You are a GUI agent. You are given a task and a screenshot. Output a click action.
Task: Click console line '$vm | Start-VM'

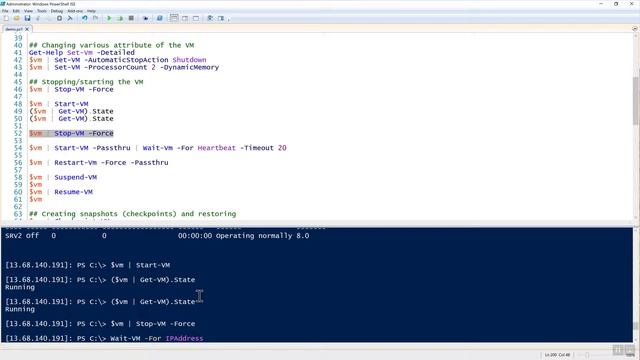coord(140,265)
